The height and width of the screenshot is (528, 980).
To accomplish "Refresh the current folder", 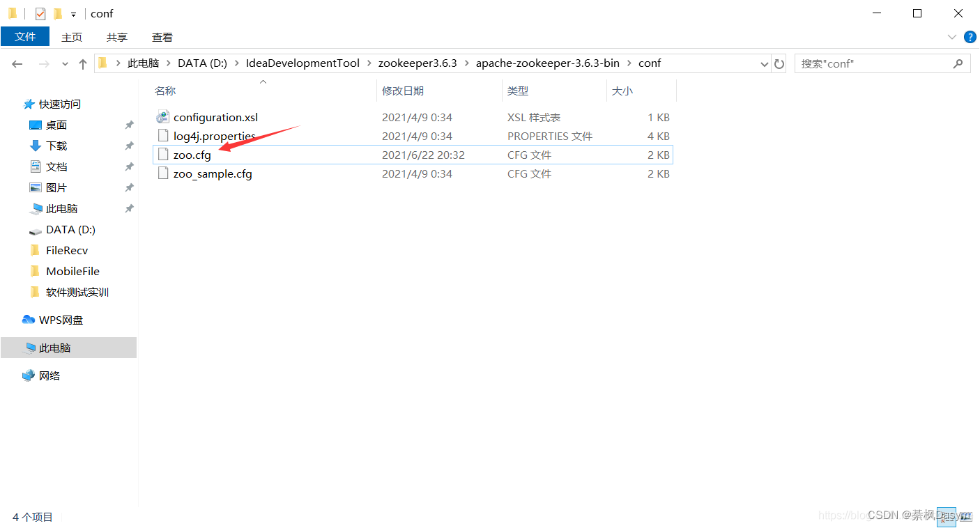I will 779,64.
